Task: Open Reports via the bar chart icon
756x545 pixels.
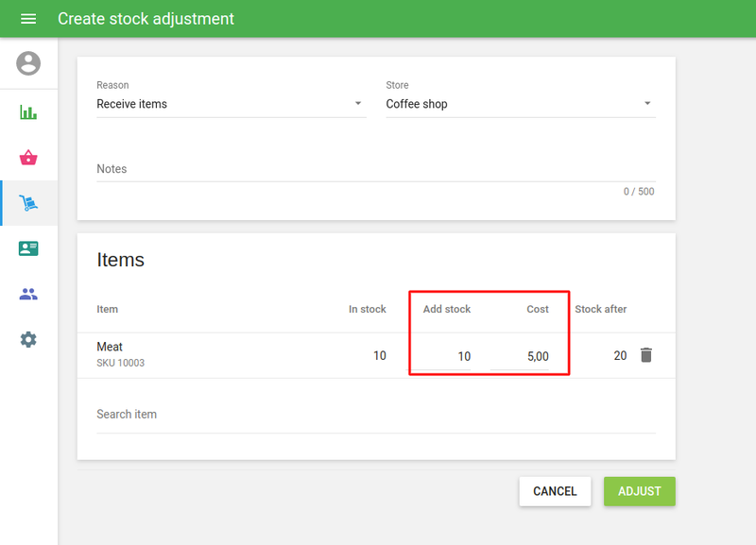Action: pyautogui.click(x=28, y=112)
